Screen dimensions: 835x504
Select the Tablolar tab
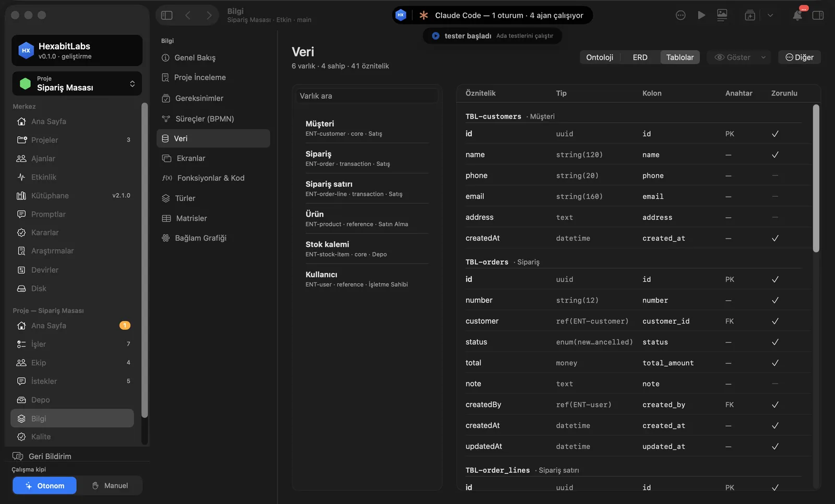[680, 57]
